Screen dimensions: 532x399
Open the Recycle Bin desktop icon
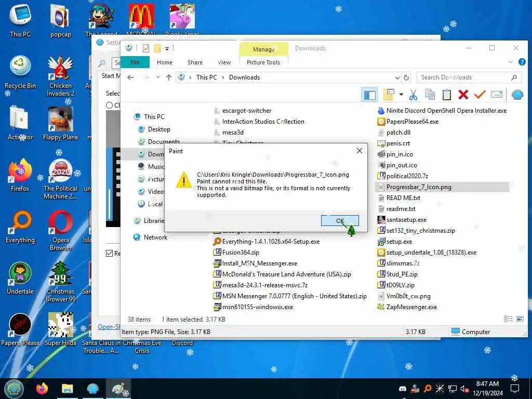tap(20, 72)
